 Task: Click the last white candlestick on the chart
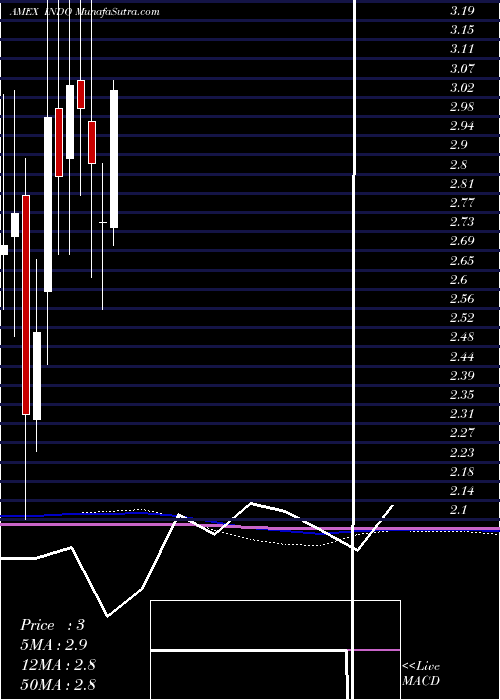pyautogui.click(x=114, y=159)
